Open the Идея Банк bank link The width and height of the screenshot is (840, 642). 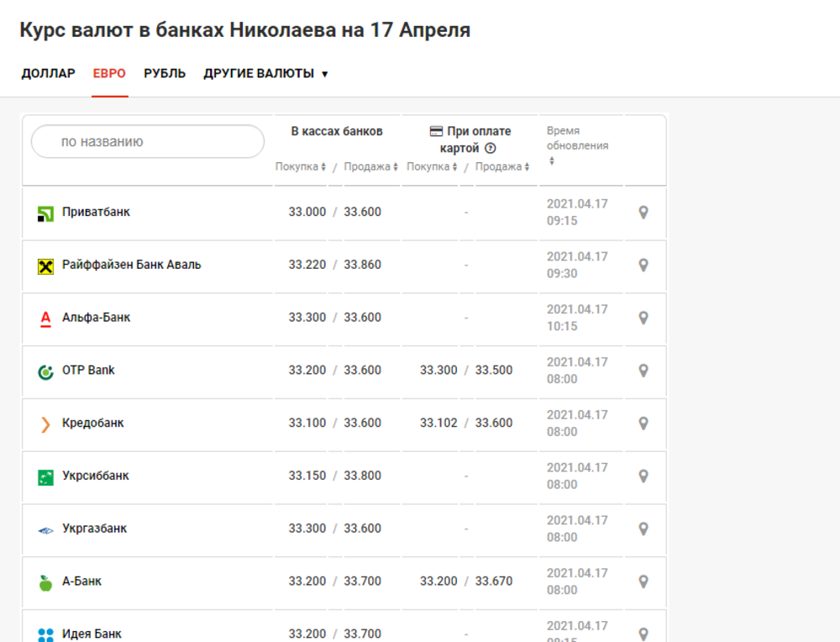[92, 634]
